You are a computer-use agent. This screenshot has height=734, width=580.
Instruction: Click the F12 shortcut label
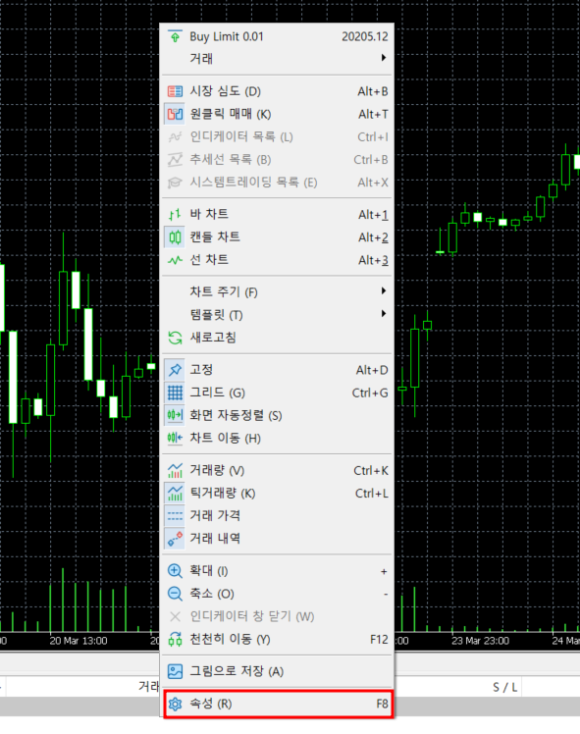(379, 639)
